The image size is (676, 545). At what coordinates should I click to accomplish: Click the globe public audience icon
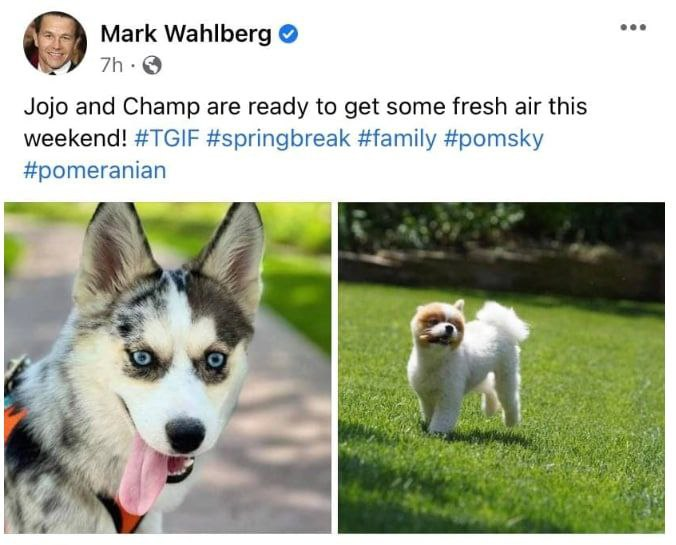coord(152,66)
